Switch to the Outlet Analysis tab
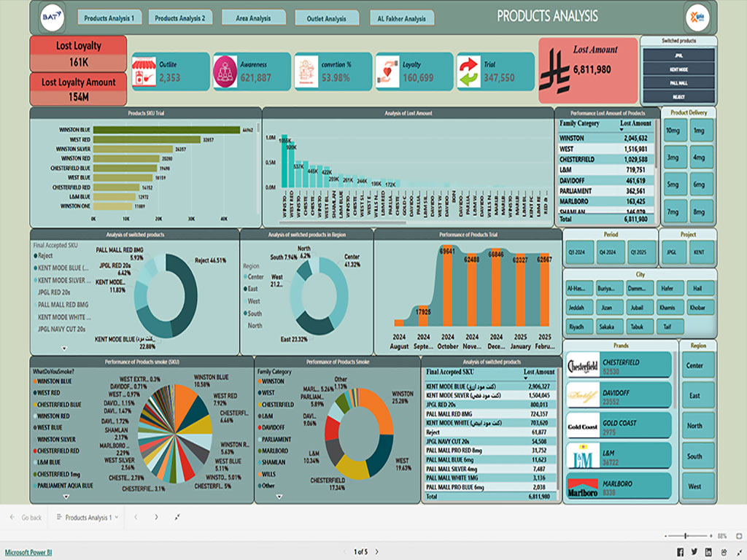This screenshot has width=747, height=560. click(x=326, y=18)
